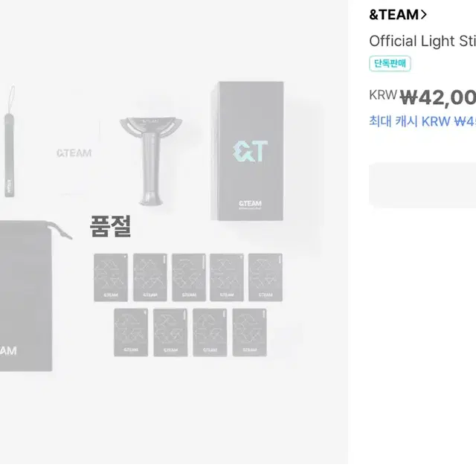Click the &T light stick box

click(x=250, y=151)
